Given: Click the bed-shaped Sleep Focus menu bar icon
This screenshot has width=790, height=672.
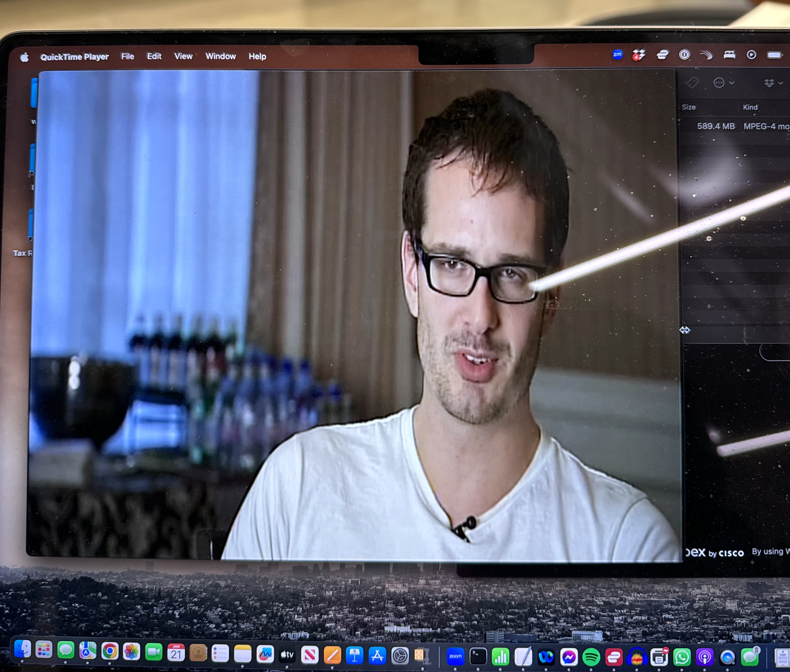Looking at the screenshot, I should 729,55.
